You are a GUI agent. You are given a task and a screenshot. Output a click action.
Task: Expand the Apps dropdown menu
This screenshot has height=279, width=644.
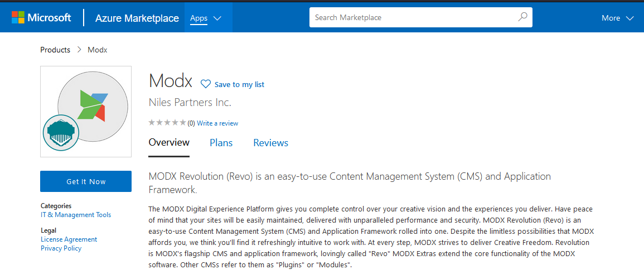pyautogui.click(x=206, y=18)
